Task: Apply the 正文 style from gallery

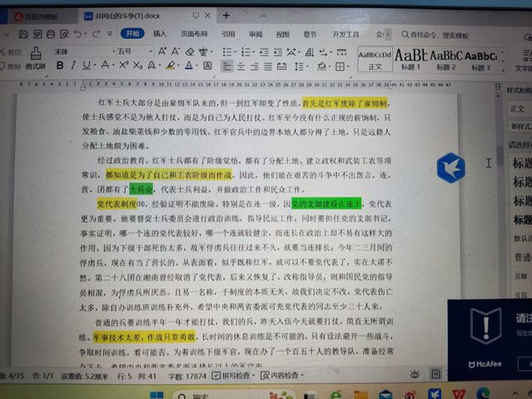Action: tap(375, 57)
